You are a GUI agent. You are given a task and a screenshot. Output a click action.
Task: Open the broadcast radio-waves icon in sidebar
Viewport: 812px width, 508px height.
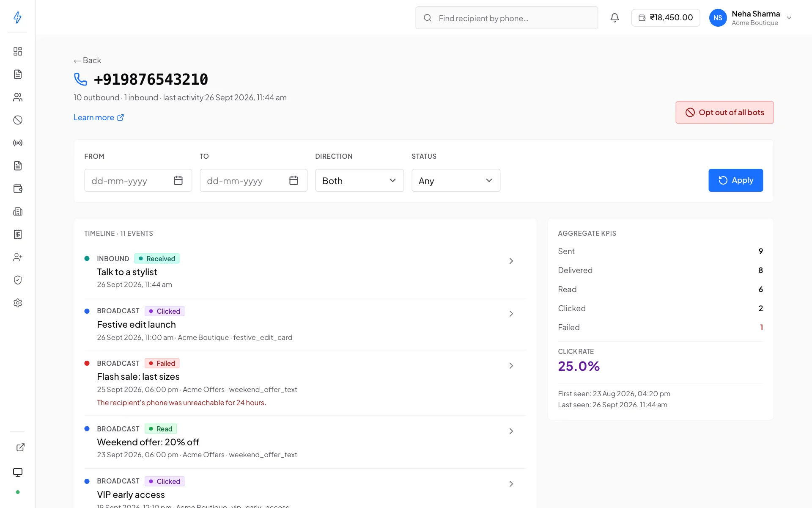point(18,143)
